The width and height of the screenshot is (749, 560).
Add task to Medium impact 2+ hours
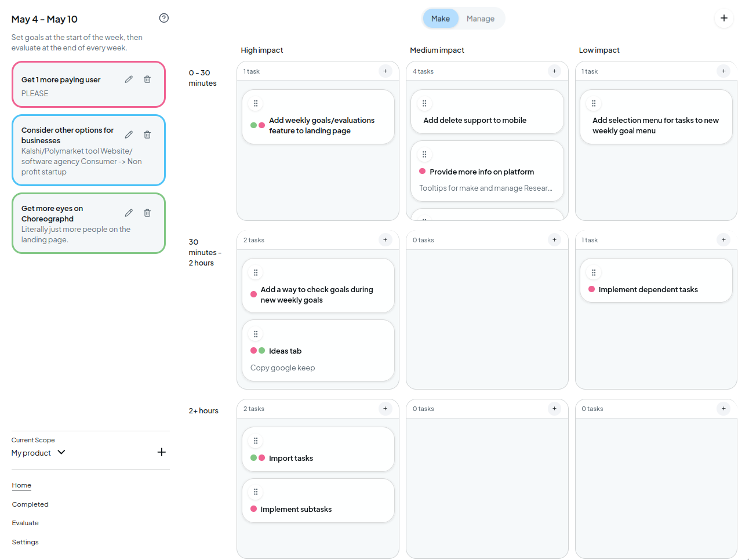click(x=555, y=408)
